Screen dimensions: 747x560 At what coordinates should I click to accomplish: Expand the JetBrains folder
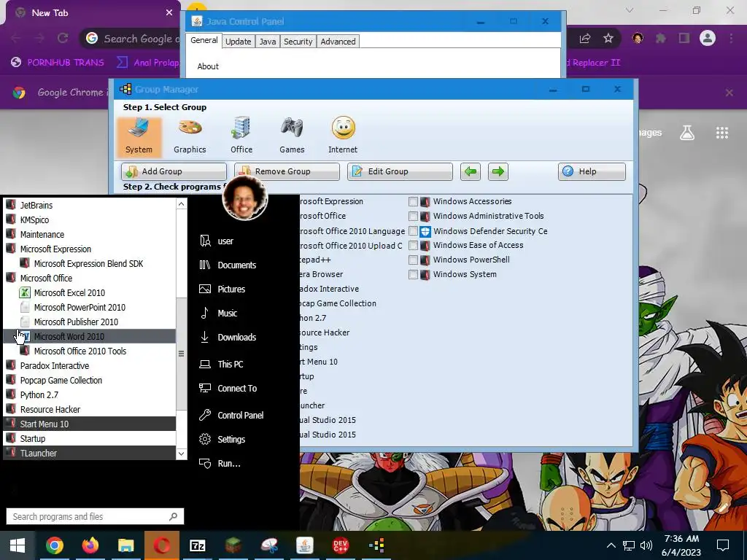90,205
